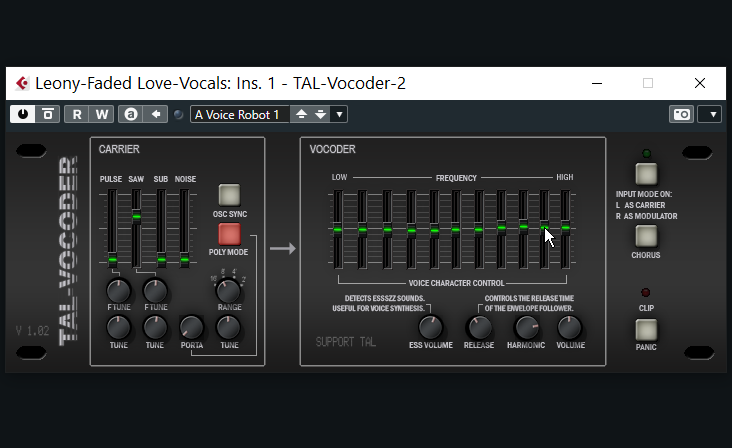Viewport: 732px width, 448px height.
Task: Click the pulse FTUNE knob
Action: click(x=119, y=291)
